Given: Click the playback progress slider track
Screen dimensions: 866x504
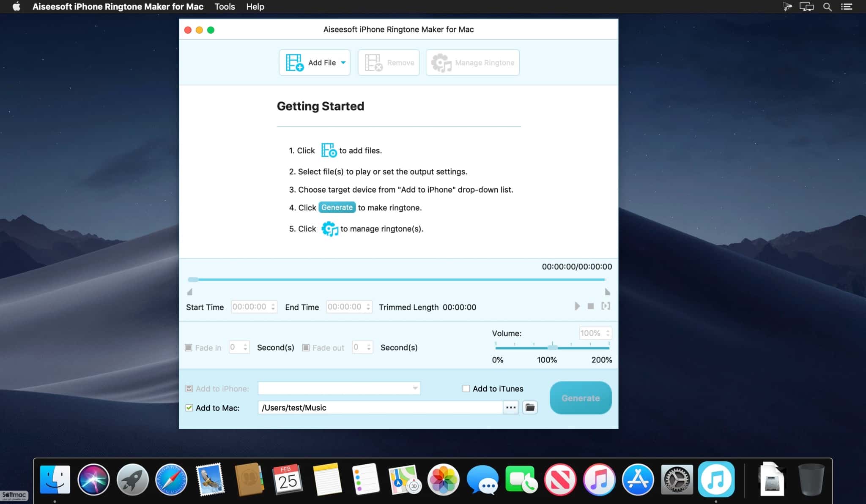Looking at the screenshot, I should tap(397, 280).
